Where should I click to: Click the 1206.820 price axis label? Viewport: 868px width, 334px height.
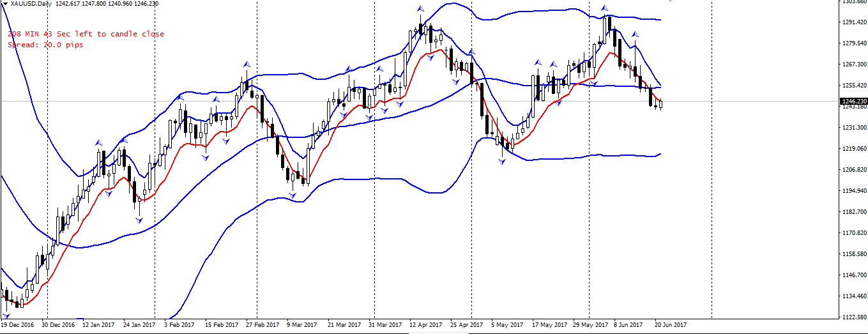pos(854,170)
